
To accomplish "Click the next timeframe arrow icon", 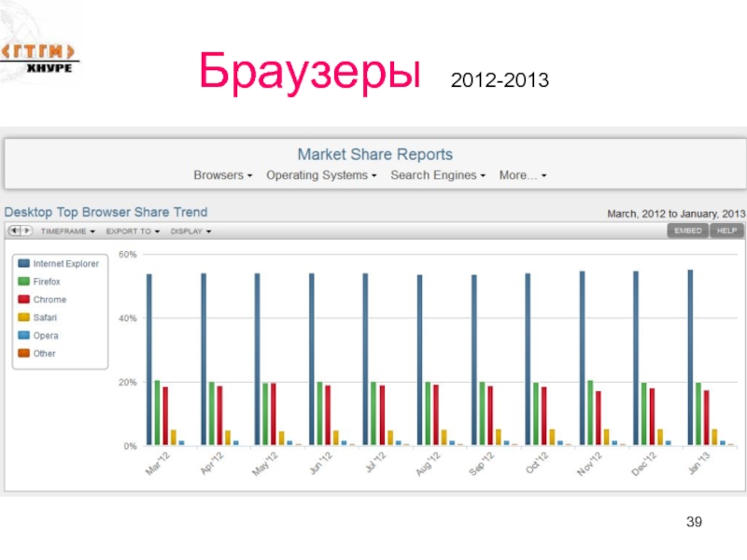I will [x=25, y=231].
